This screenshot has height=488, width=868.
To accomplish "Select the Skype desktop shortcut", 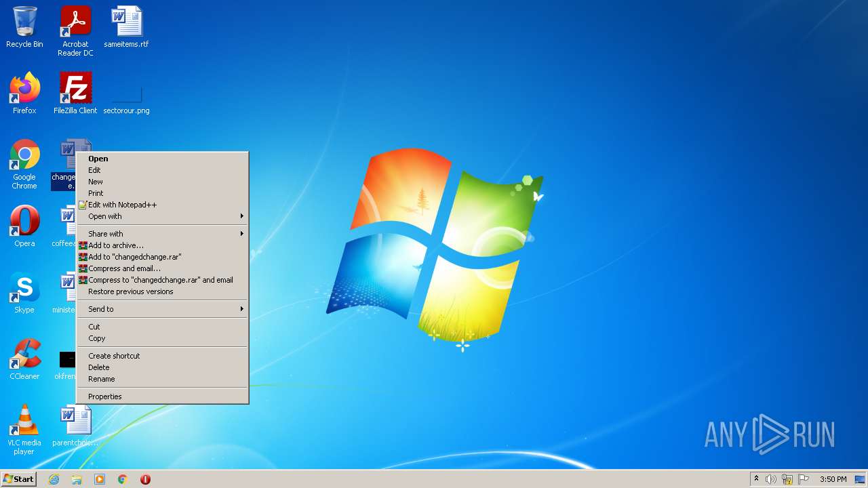I will click(x=24, y=293).
